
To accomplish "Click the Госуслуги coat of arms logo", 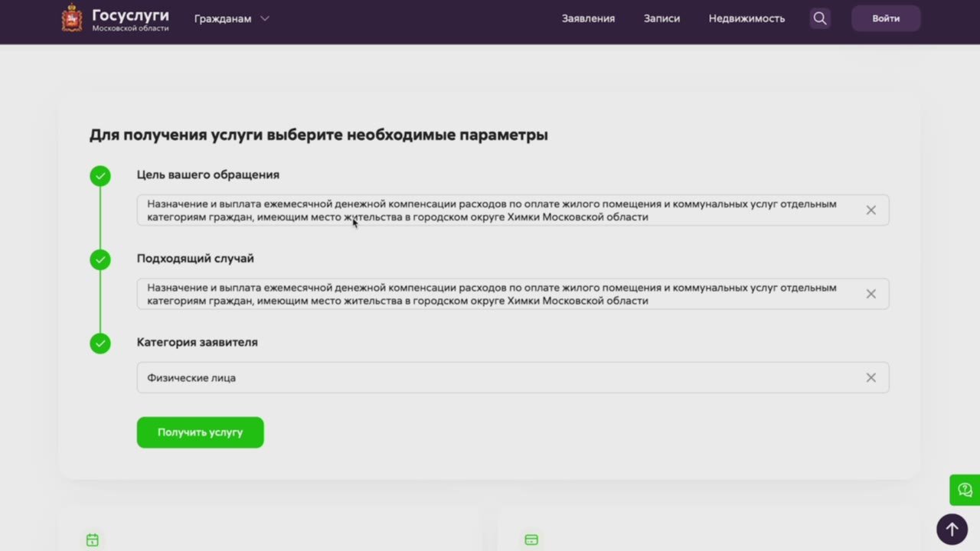I will 72,18.
